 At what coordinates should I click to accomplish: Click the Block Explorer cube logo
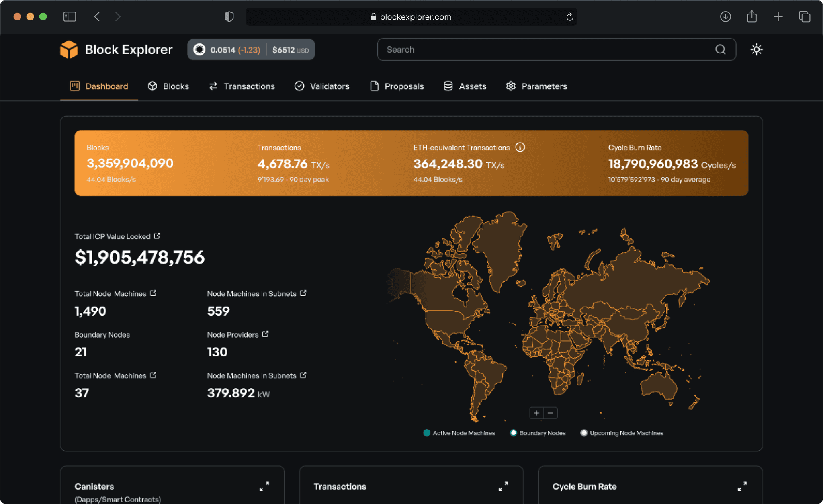(x=69, y=49)
